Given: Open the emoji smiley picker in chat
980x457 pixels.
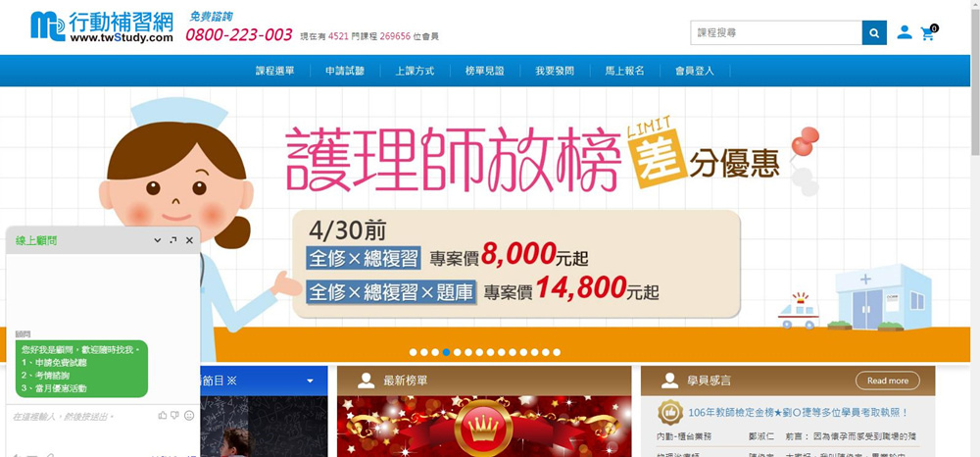Looking at the screenshot, I should pyautogui.click(x=189, y=415).
